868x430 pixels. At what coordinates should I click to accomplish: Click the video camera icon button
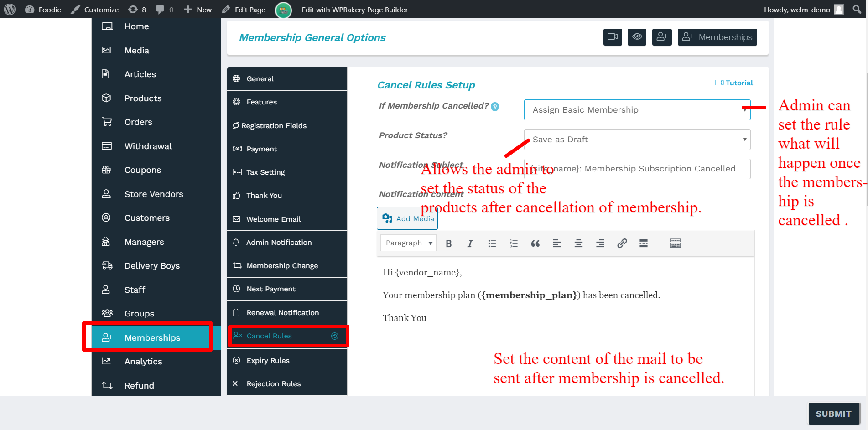(x=613, y=37)
